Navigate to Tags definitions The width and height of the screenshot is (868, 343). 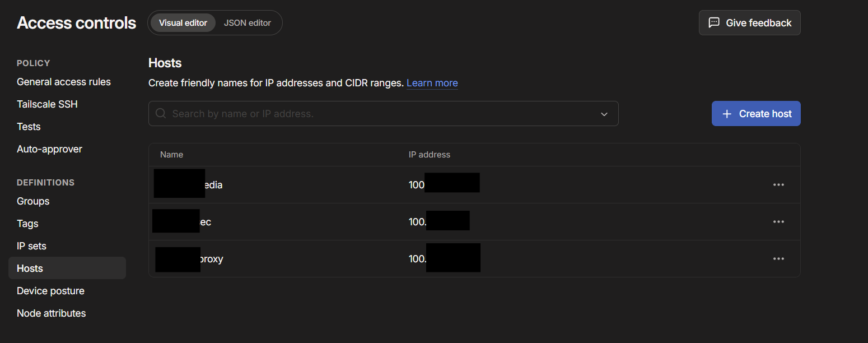click(27, 224)
